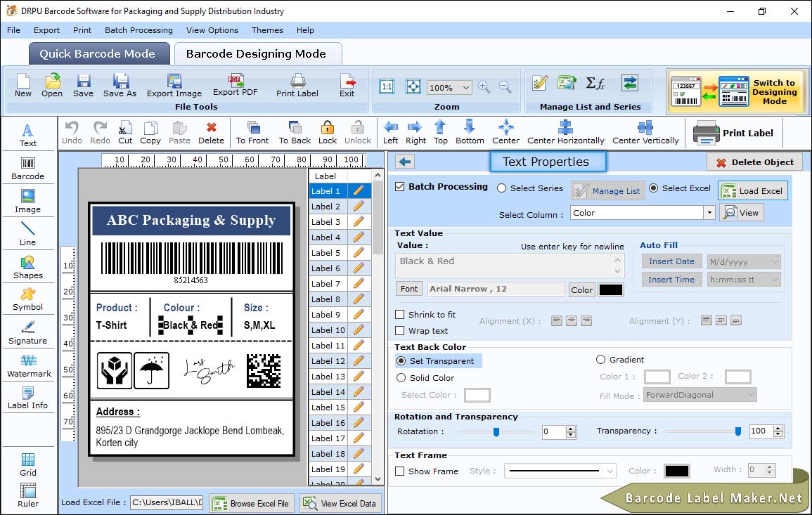Open the frame Style dropdown
The image size is (812, 515).
(610, 471)
